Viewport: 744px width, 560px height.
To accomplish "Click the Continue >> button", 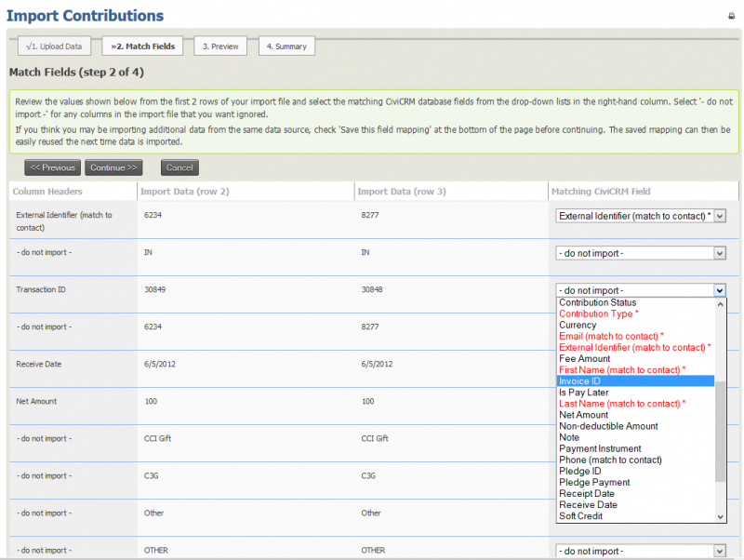I will click(113, 167).
